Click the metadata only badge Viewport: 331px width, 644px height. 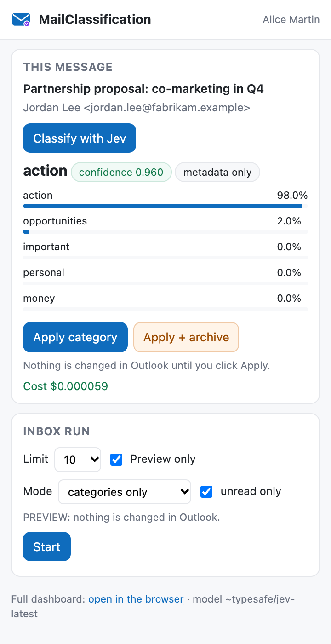click(x=217, y=172)
